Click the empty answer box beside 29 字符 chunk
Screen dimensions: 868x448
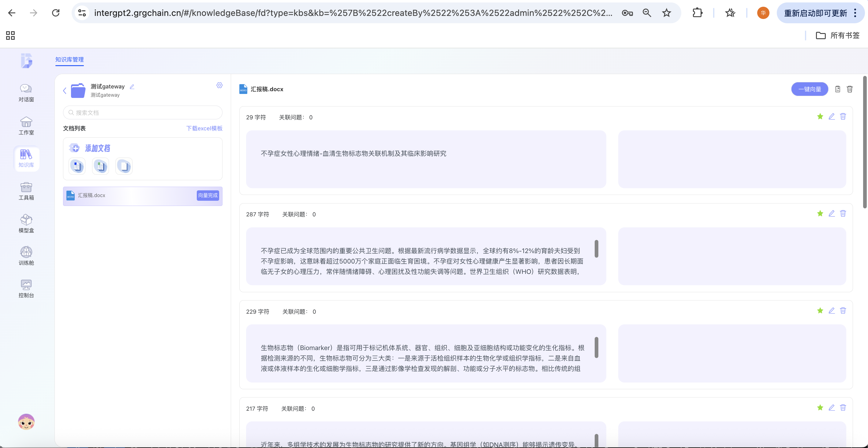pos(732,159)
